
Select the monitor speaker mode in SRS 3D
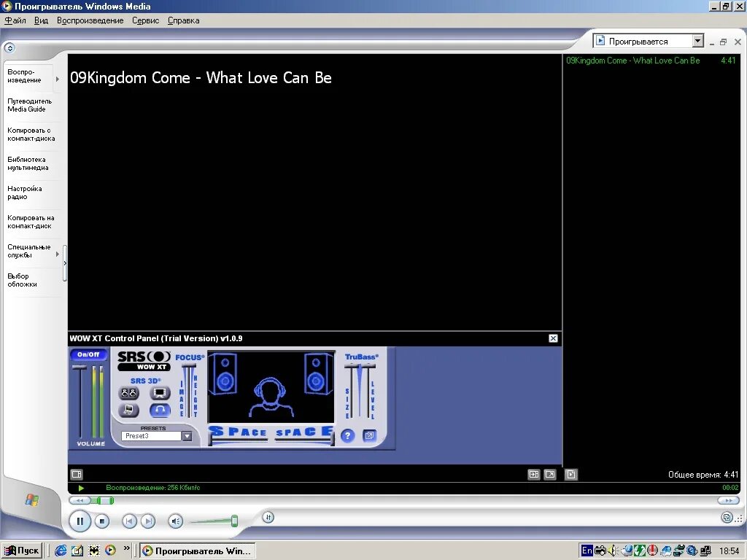160,393
